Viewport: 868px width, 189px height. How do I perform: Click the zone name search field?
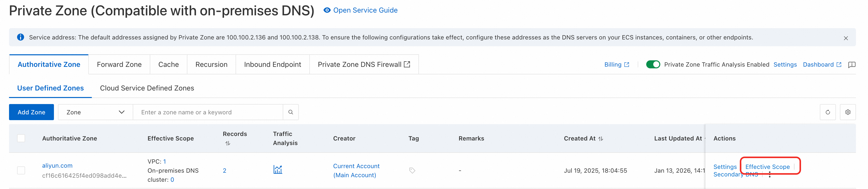207,112
